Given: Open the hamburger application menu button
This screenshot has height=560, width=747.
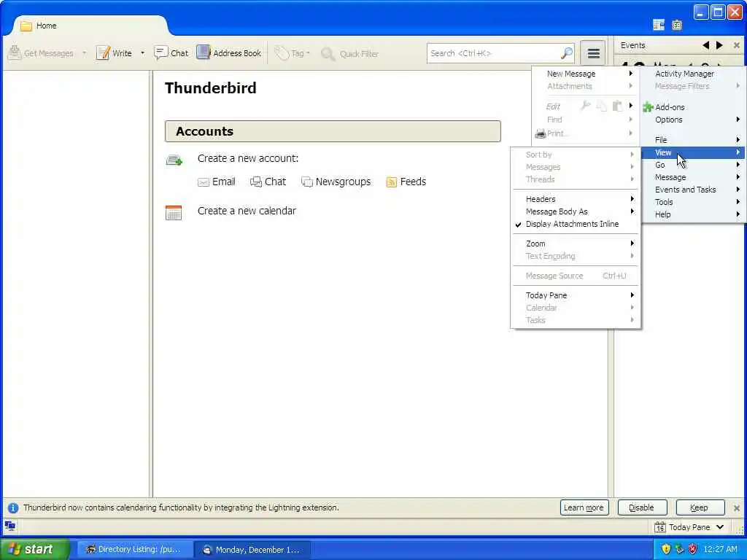Looking at the screenshot, I should click(593, 53).
